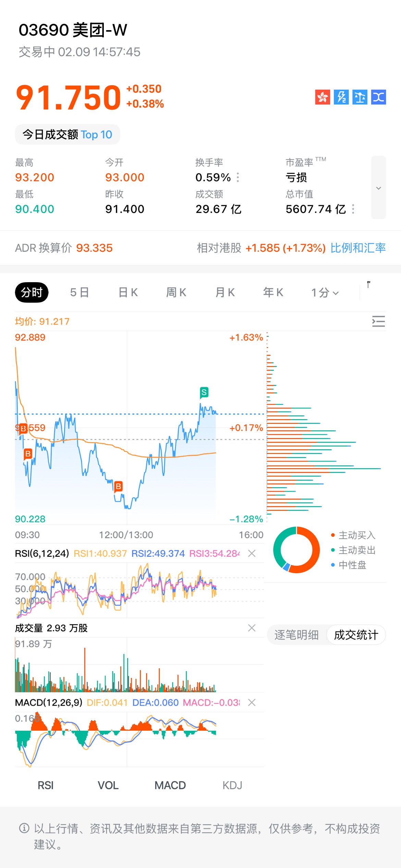Screen dimensions: 401x868
Task: Toggle the RSI indicator at bottom
Action: click(46, 785)
